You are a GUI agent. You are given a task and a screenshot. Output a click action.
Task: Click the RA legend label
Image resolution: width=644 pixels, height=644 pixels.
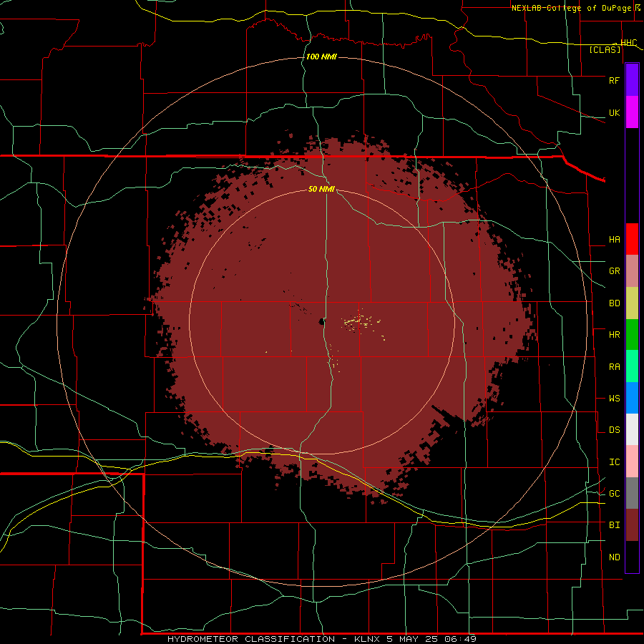point(614,367)
